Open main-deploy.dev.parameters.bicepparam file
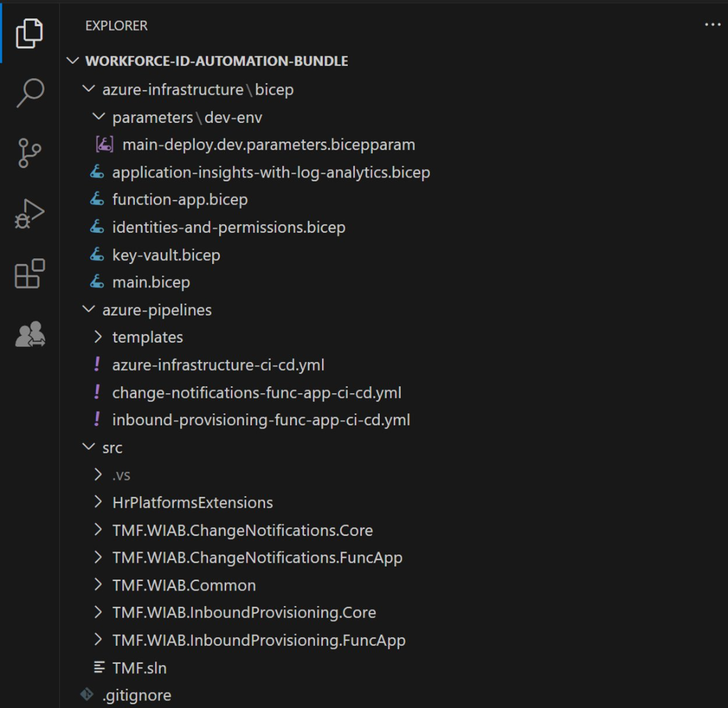The image size is (728, 708). coord(268,145)
